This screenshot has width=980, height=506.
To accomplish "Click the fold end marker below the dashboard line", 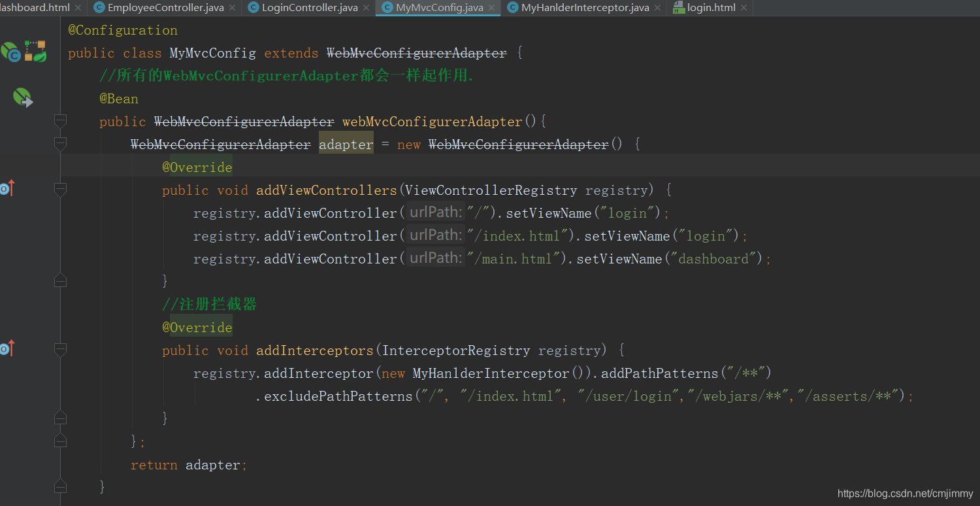I will point(61,280).
